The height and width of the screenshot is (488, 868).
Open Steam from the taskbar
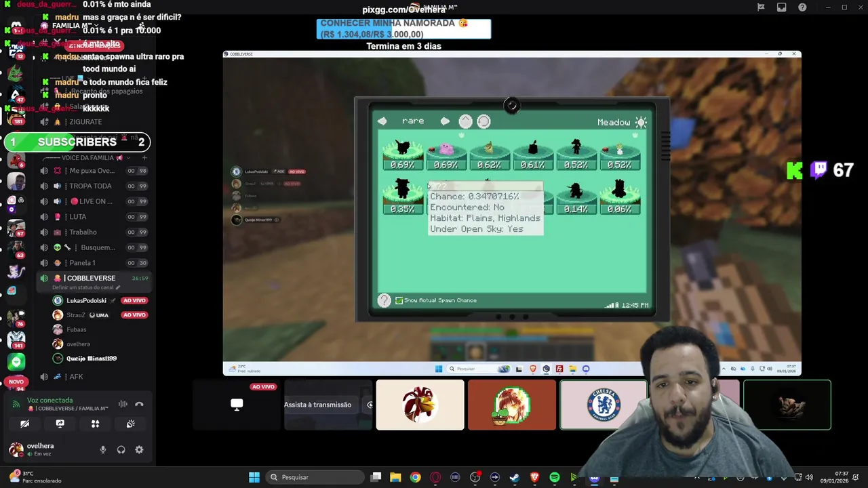tap(515, 477)
